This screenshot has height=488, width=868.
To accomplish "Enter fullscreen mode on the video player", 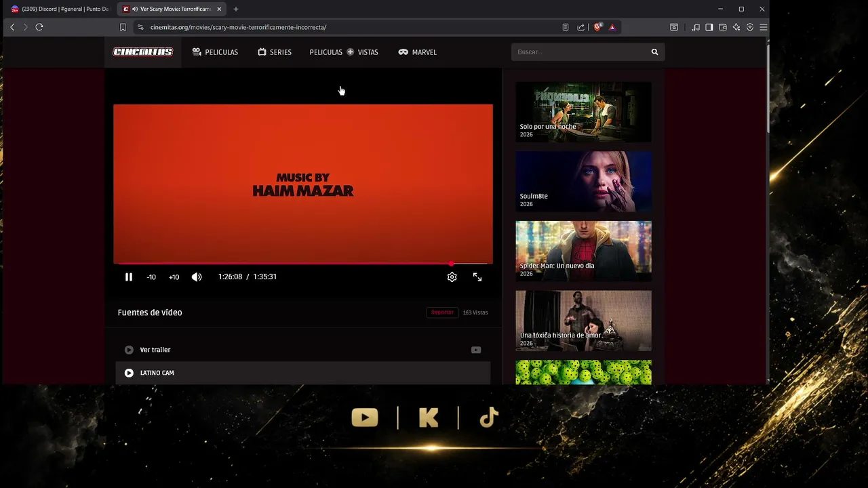I will [x=477, y=277].
